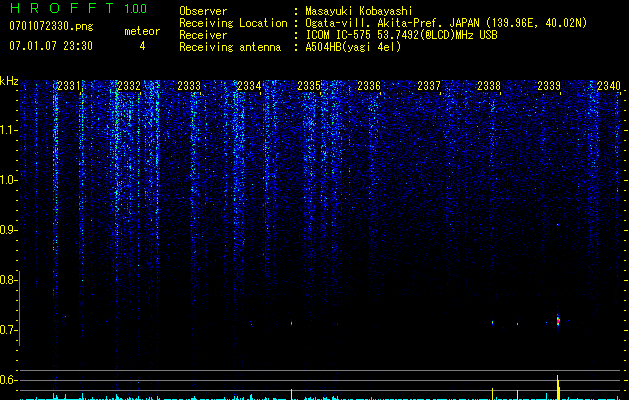Click the 0.6 frequency axis label
Screen dimensions: 629x400
point(9,380)
